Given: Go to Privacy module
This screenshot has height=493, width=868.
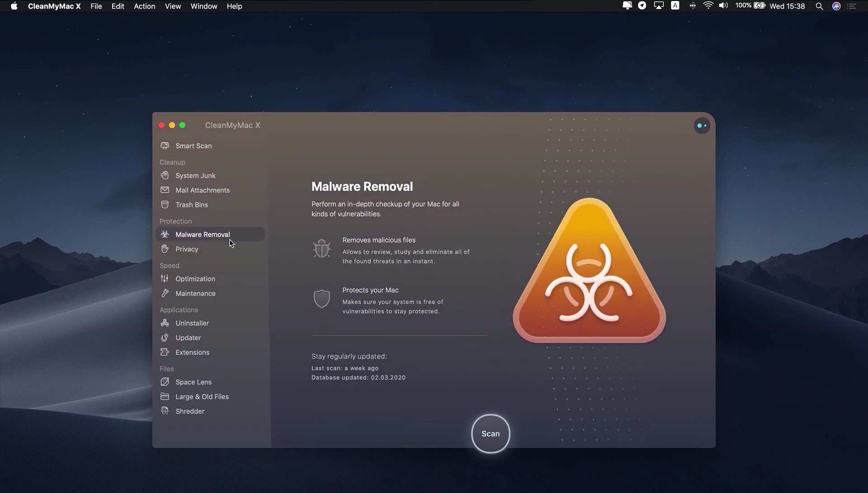Looking at the screenshot, I should (x=211, y=249).
